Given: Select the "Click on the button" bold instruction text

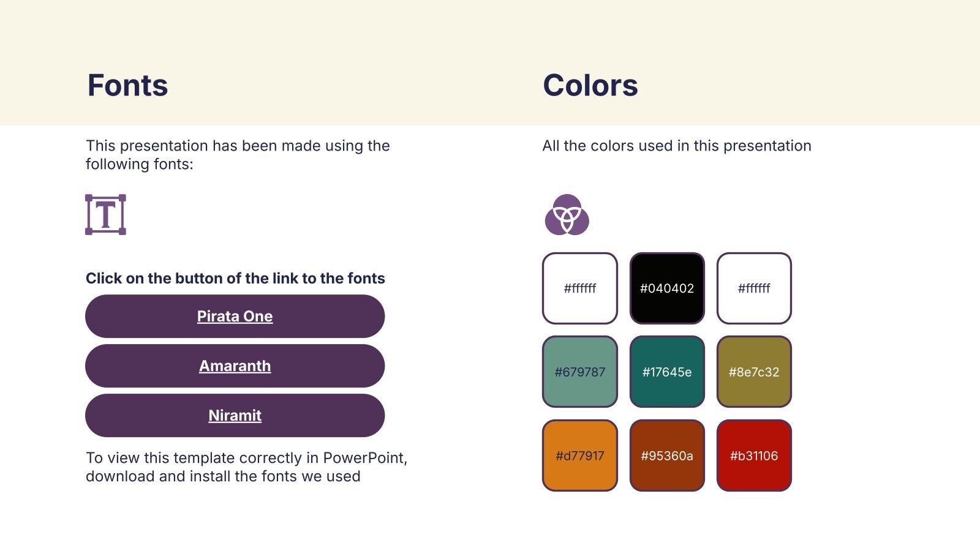Looking at the screenshot, I should 235,279.
